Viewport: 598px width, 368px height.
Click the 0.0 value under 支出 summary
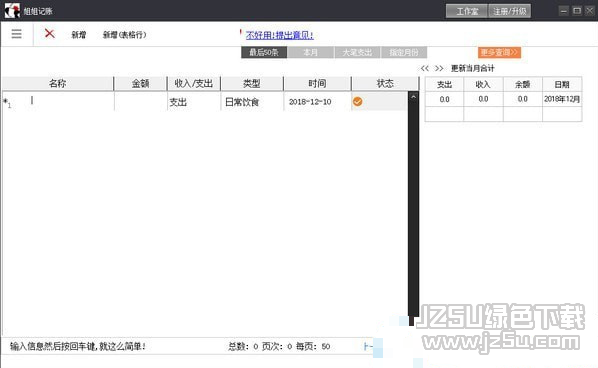(444, 99)
